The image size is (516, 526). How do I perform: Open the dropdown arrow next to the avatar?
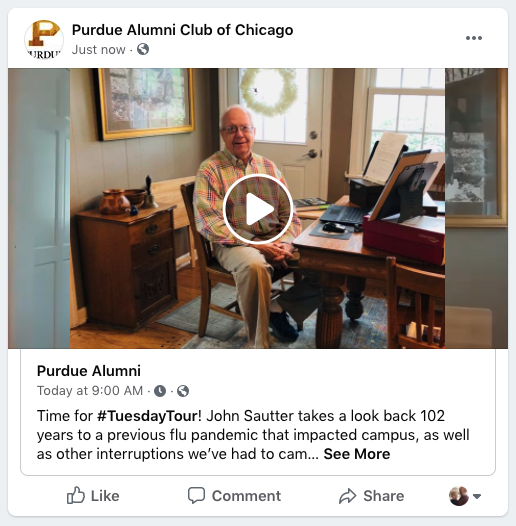tap(477, 496)
